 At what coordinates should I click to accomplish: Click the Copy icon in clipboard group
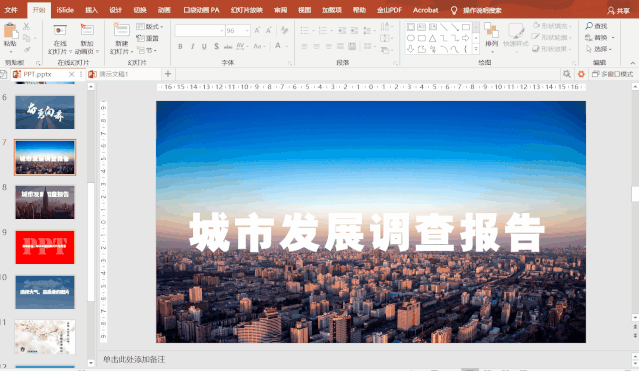click(26, 38)
